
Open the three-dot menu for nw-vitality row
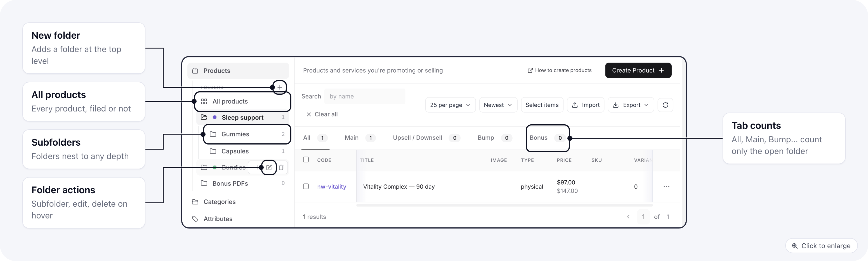point(666,187)
